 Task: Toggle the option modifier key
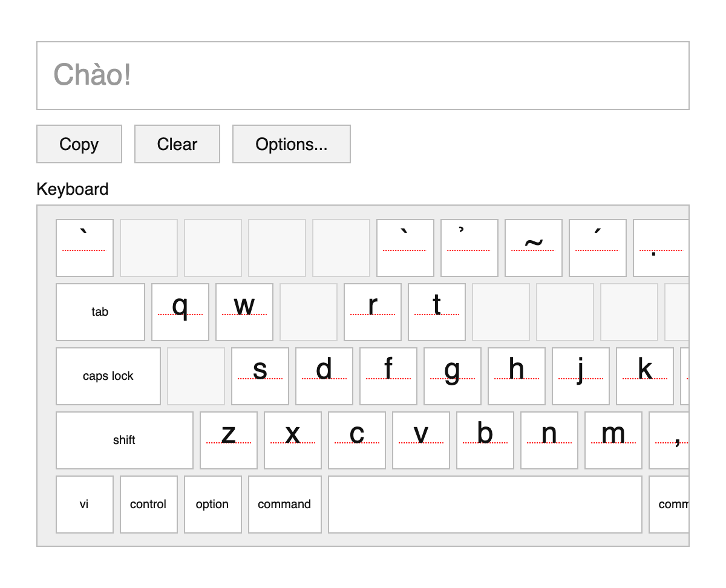click(x=212, y=505)
